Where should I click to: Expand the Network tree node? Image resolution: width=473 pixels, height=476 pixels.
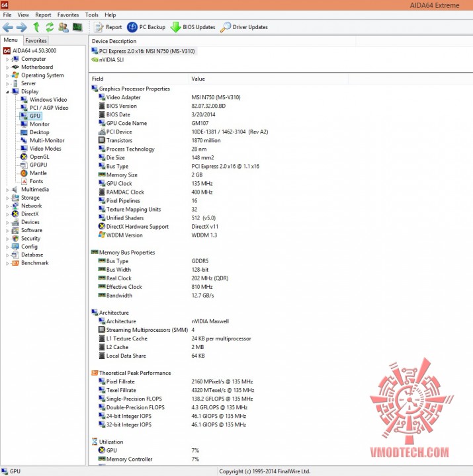pyautogui.click(x=7, y=206)
